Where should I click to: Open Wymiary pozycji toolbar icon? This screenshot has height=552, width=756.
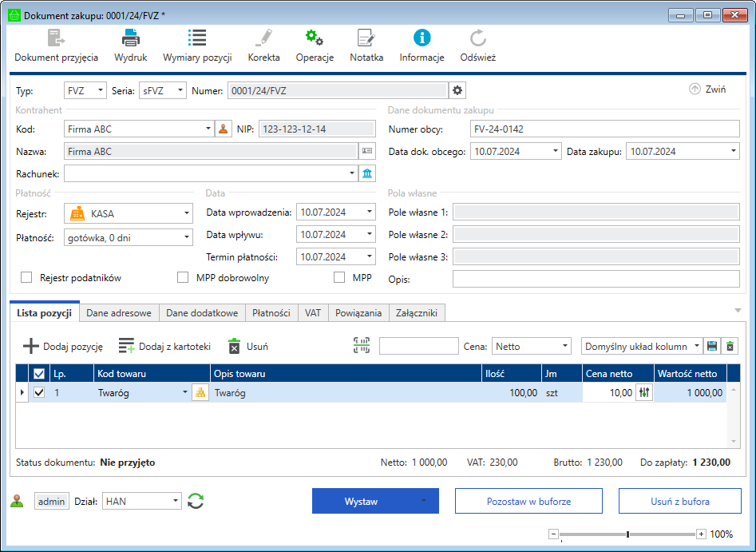197,38
